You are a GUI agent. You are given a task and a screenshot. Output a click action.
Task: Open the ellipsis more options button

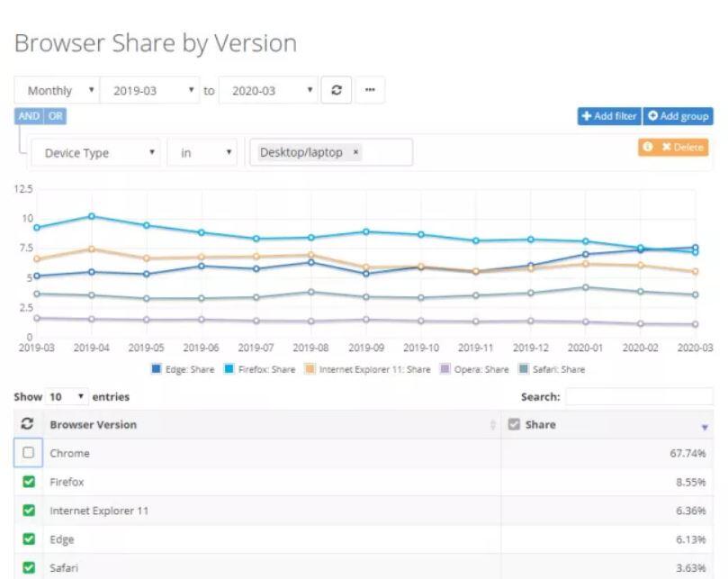click(370, 90)
